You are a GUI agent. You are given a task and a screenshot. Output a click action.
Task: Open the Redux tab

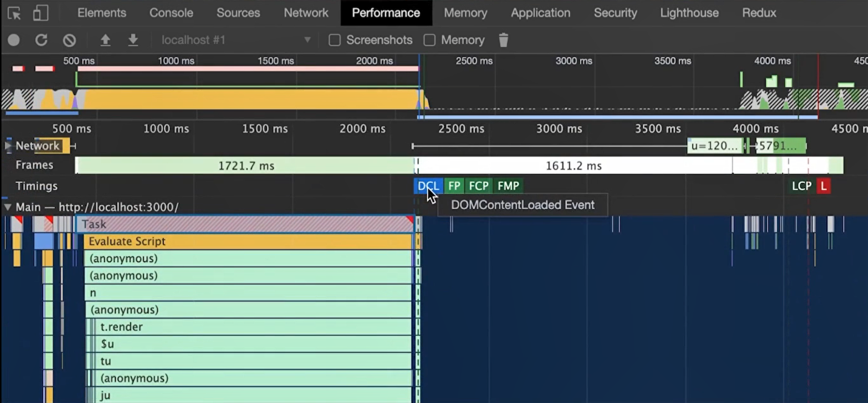click(x=759, y=13)
